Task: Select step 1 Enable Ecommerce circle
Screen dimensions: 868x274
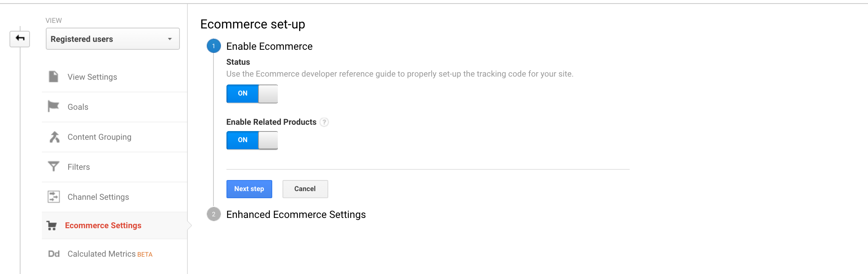Action: pyautogui.click(x=214, y=46)
